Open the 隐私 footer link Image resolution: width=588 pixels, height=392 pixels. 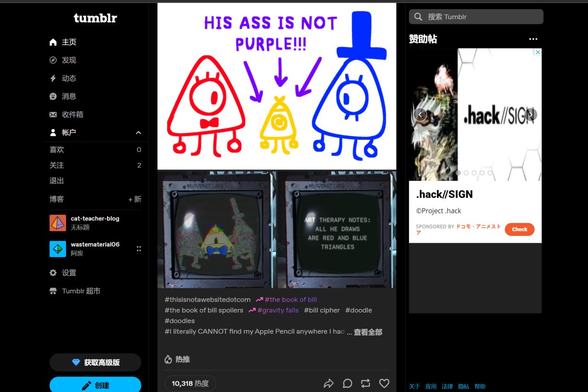coord(464,386)
